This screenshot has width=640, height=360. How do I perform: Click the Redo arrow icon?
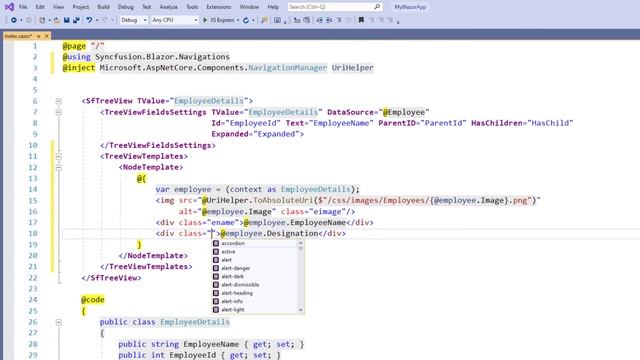[x=105, y=20]
